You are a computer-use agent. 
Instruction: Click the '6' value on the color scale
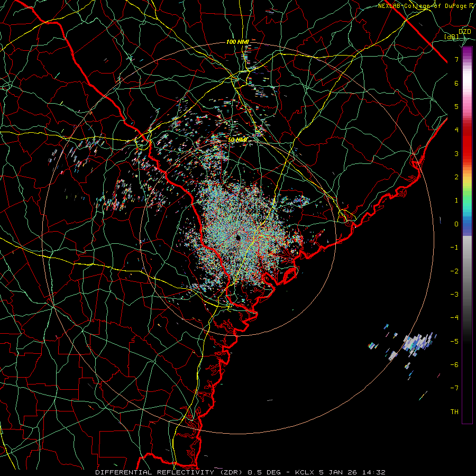pyautogui.click(x=456, y=83)
